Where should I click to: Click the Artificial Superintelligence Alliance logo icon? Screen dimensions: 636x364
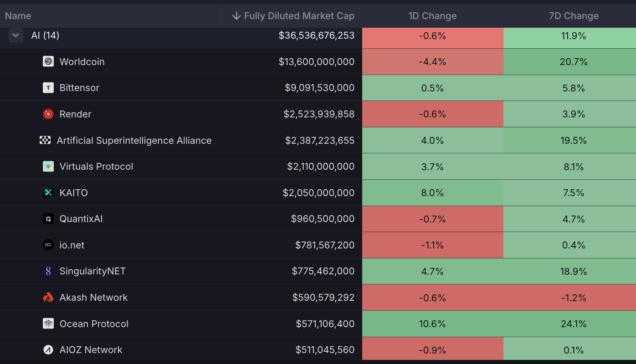45,140
